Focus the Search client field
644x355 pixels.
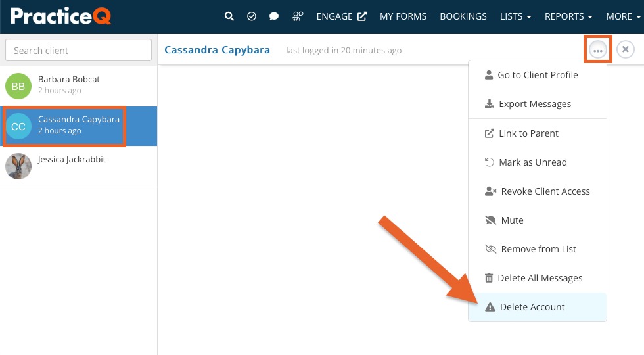click(78, 50)
